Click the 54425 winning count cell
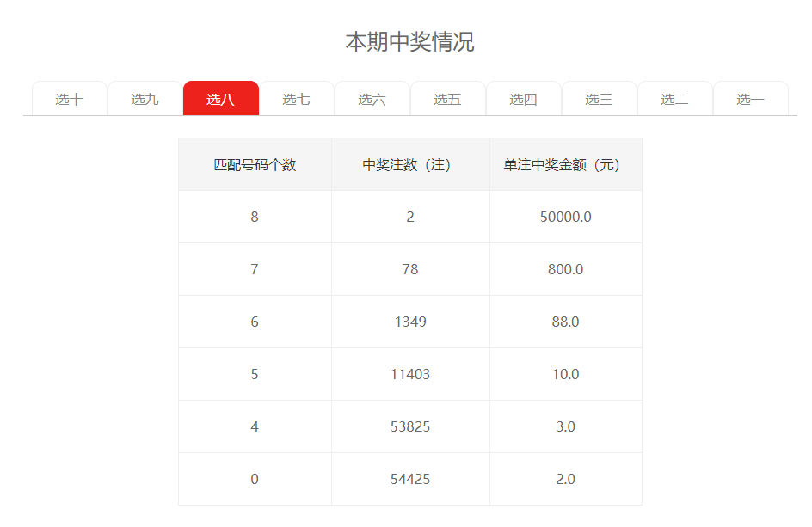 [x=410, y=480]
